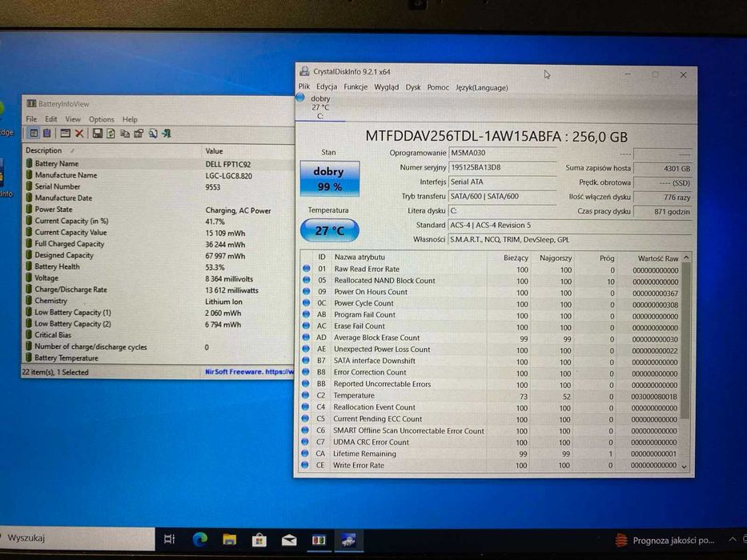Select Show Battery Information toolbar icon

[34, 134]
